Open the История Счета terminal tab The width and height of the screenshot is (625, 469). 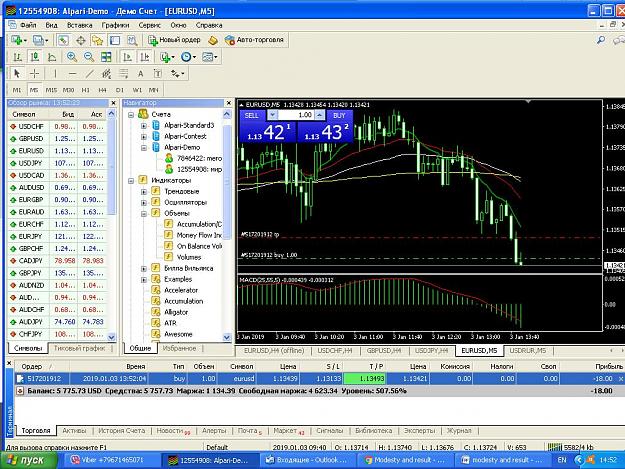point(122,431)
